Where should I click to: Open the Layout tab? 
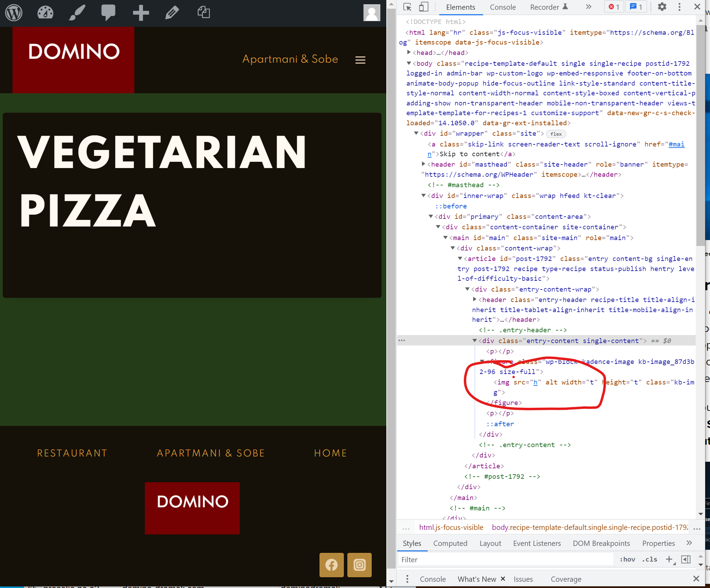[490, 543]
